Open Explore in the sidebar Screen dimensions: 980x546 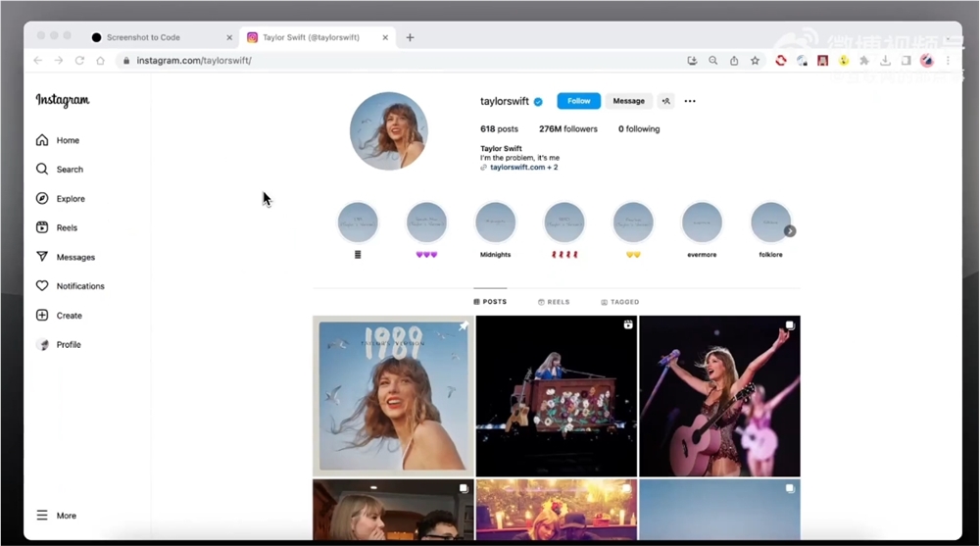60,198
